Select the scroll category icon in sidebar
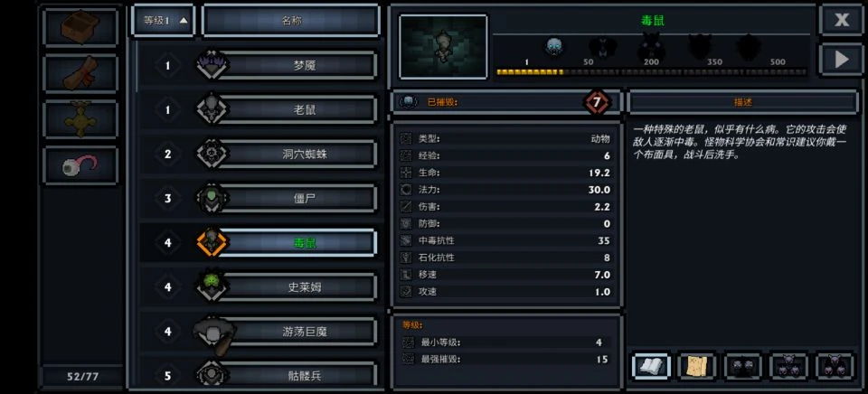Image resolution: width=868 pixels, height=394 pixels. [80, 73]
